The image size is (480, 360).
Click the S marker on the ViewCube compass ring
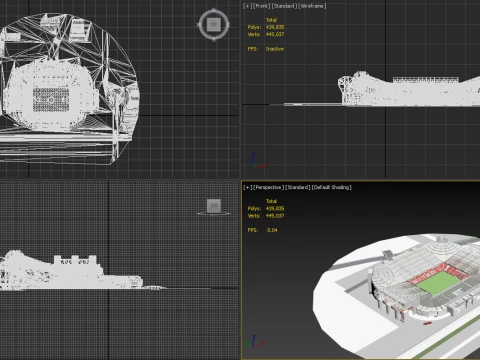[214, 40]
